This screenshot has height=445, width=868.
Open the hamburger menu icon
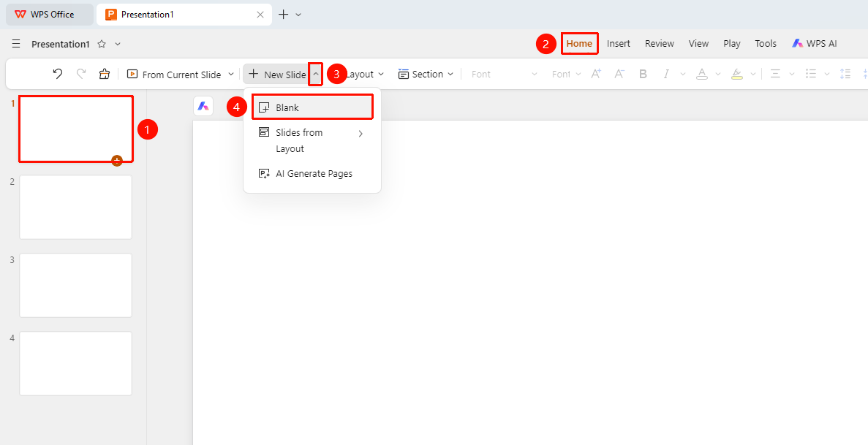click(16, 44)
